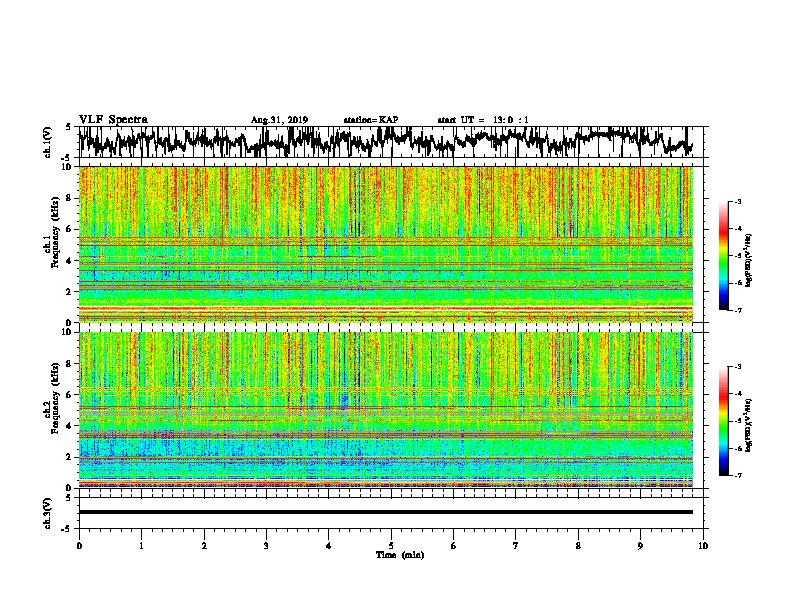Click time tick label "10" on the Time axis

click(x=703, y=546)
